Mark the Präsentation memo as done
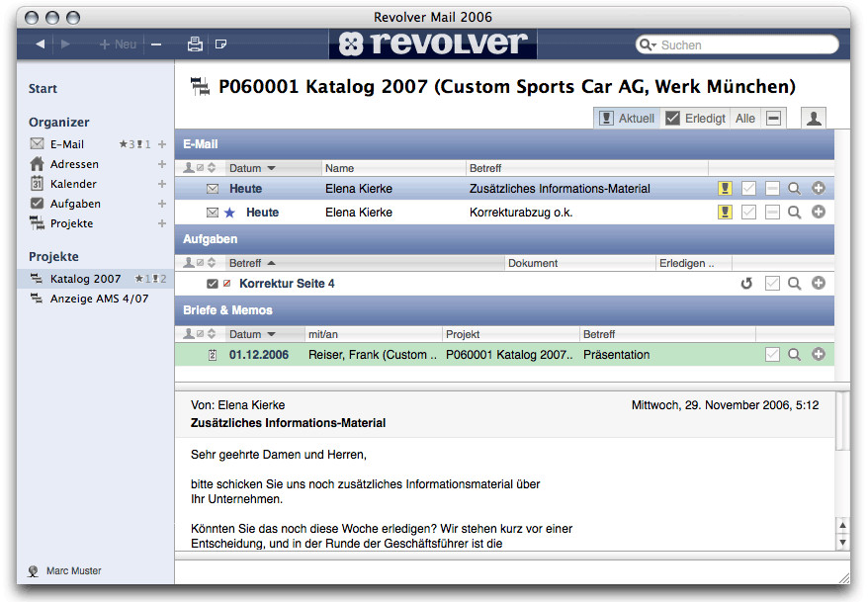This screenshot has width=868, height=602. [772, 355]
